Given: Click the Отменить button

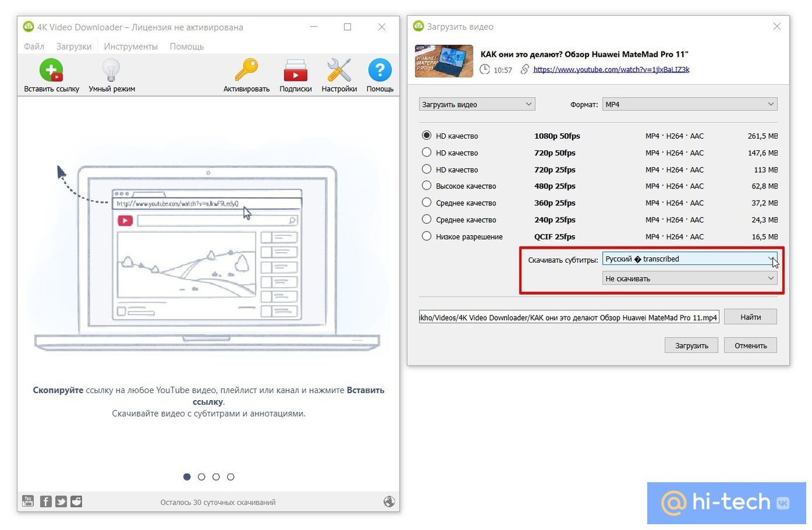Looking at the screenshot, I should pyautogui.click(x=751, y=346).
